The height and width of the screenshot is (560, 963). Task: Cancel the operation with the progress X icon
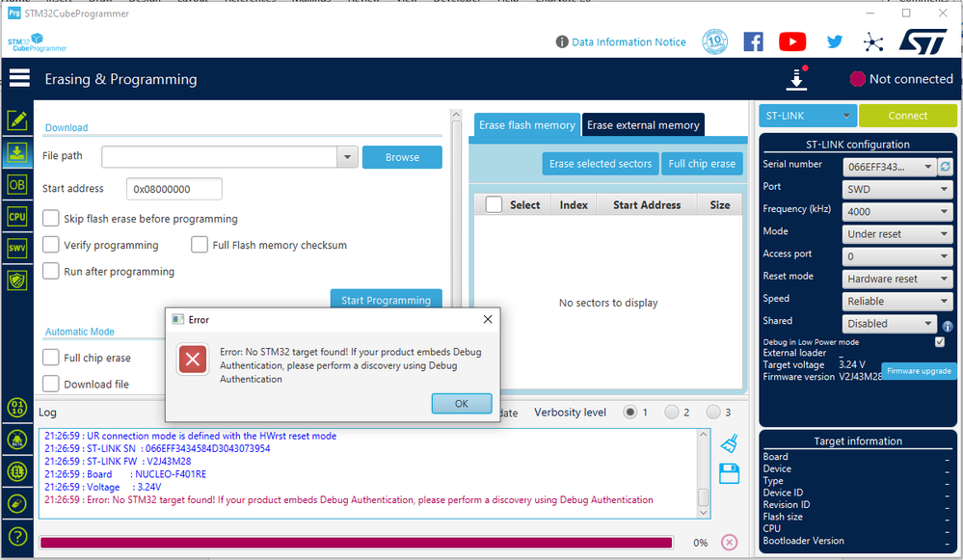click(729, 543)
